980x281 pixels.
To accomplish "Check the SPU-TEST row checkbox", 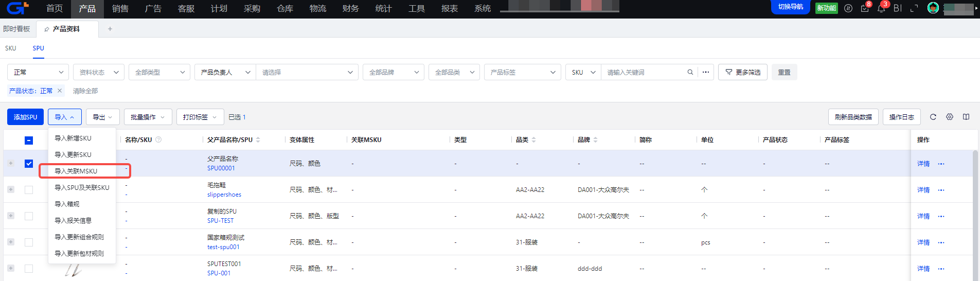I will 29,216.
